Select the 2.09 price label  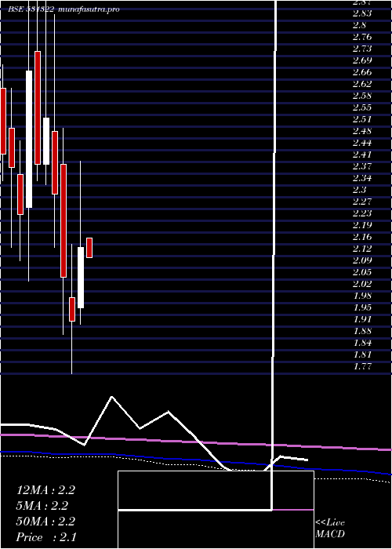(x=361, y=260)
